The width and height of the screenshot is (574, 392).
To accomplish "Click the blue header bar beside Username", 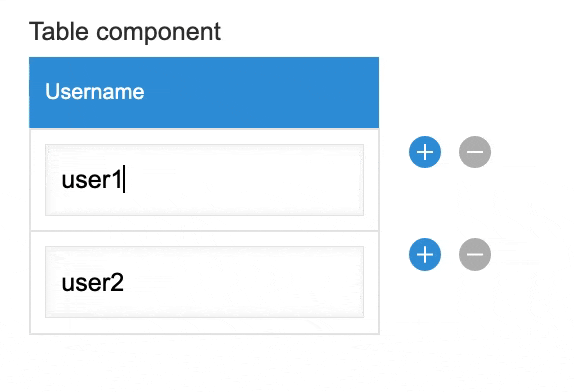I will [x=262, y=92].
